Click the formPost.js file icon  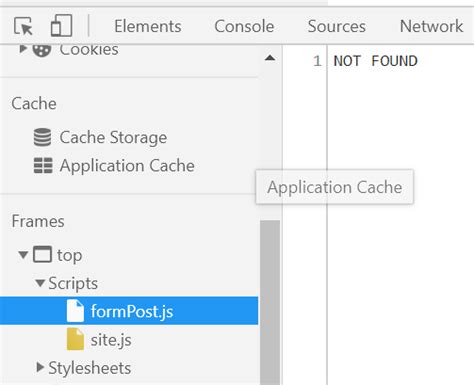pos(75,311)
